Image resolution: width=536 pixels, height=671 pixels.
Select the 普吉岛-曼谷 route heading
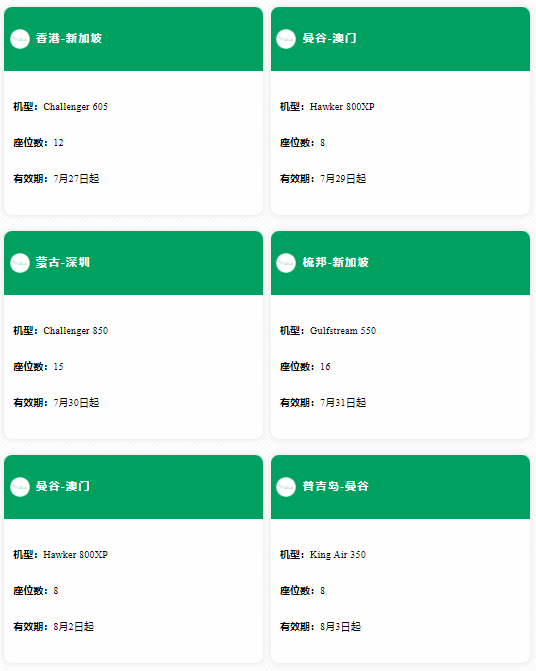click(x=335, y=486)
